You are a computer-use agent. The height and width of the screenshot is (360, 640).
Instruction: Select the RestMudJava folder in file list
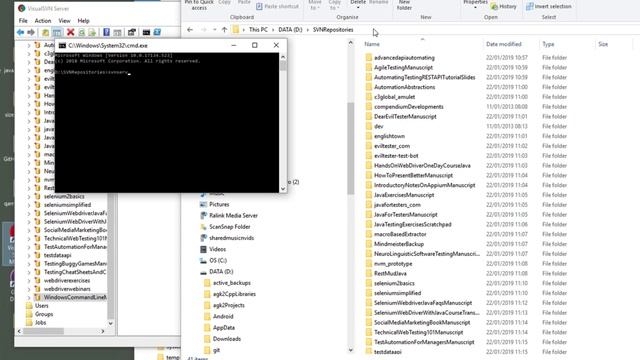click(x=390, y=273)
